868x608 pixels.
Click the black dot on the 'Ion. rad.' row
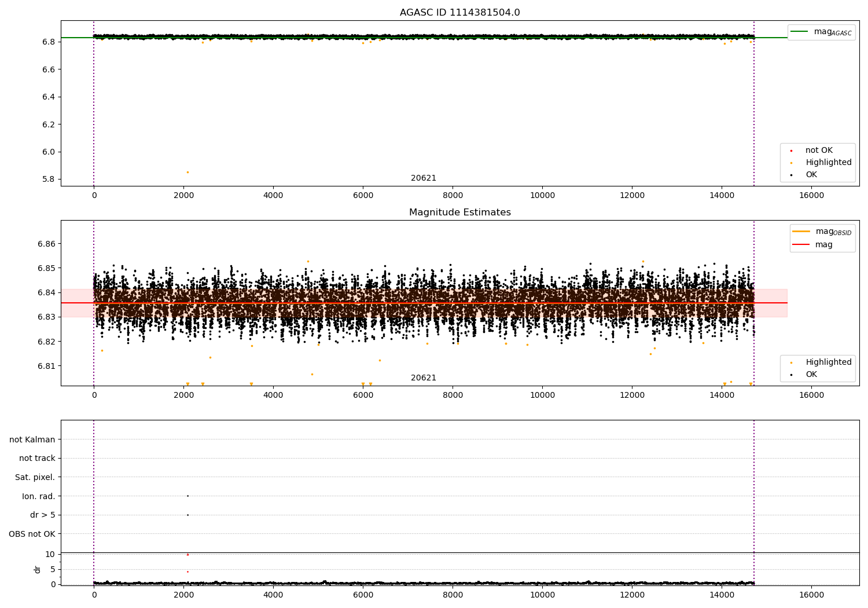tap(187, 496)
